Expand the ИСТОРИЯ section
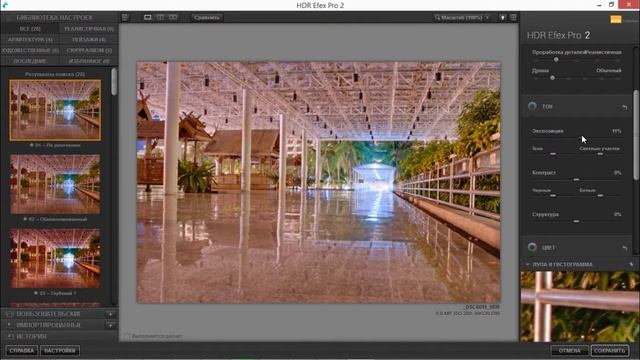This screenshot has height=360, width=640. [x=32, y=336]
